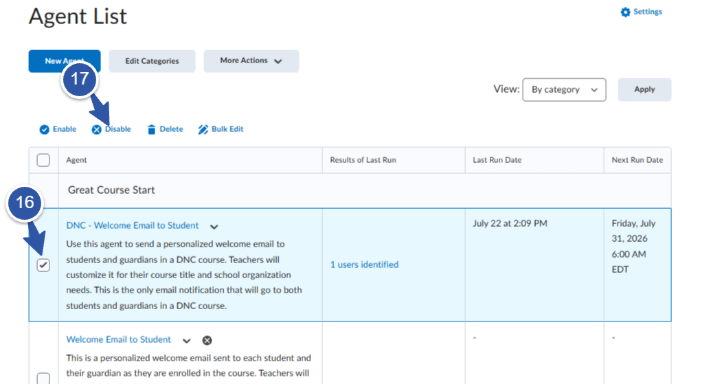Open the View By category dropdown
The height and width of the screenshot is (384, 714).
564,90
